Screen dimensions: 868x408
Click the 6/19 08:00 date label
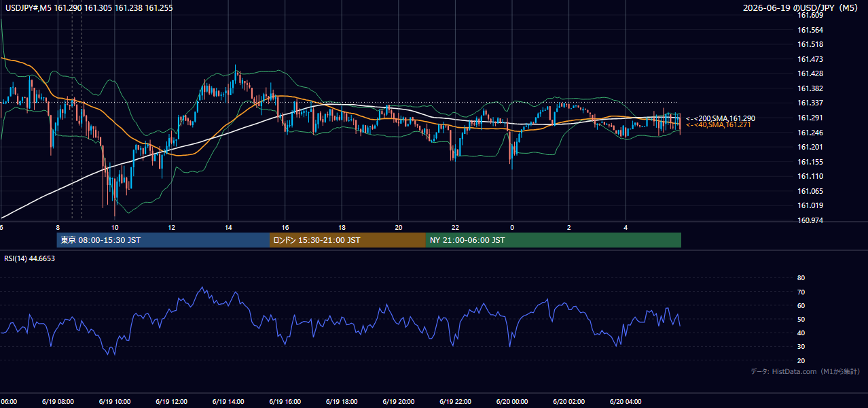[58, 402]
